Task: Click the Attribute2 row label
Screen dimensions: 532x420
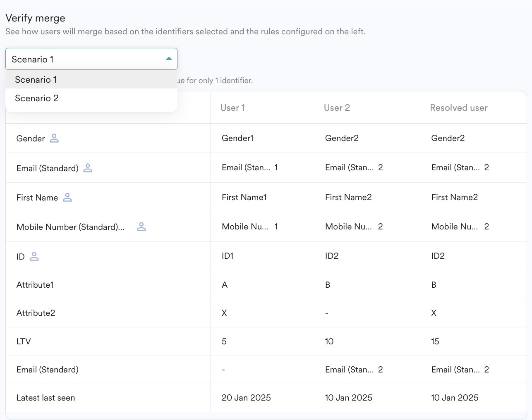Action: pyautogui.click(x=36, y=313)
